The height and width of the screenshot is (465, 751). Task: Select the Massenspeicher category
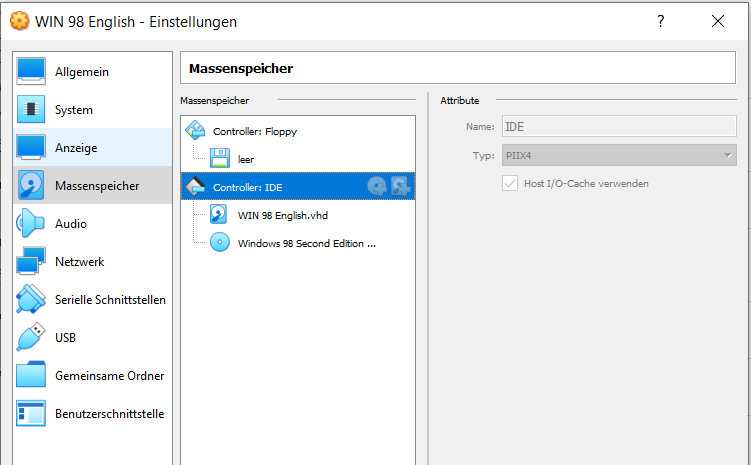(92, 185)
